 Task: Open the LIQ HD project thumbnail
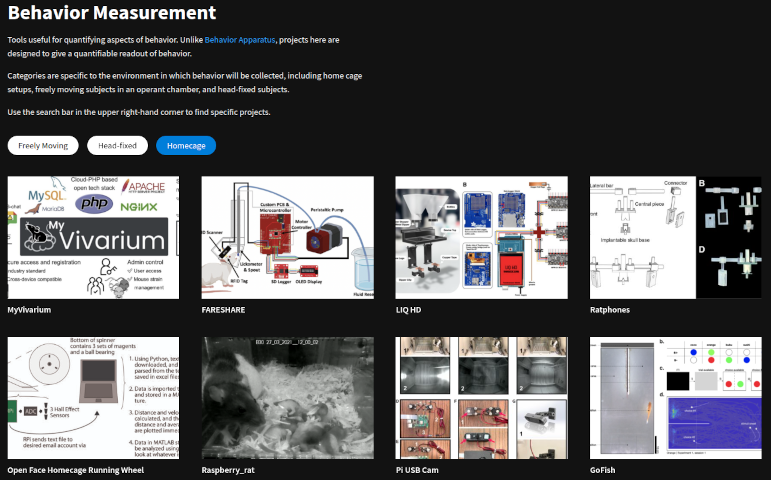click(x=481, y=238)
